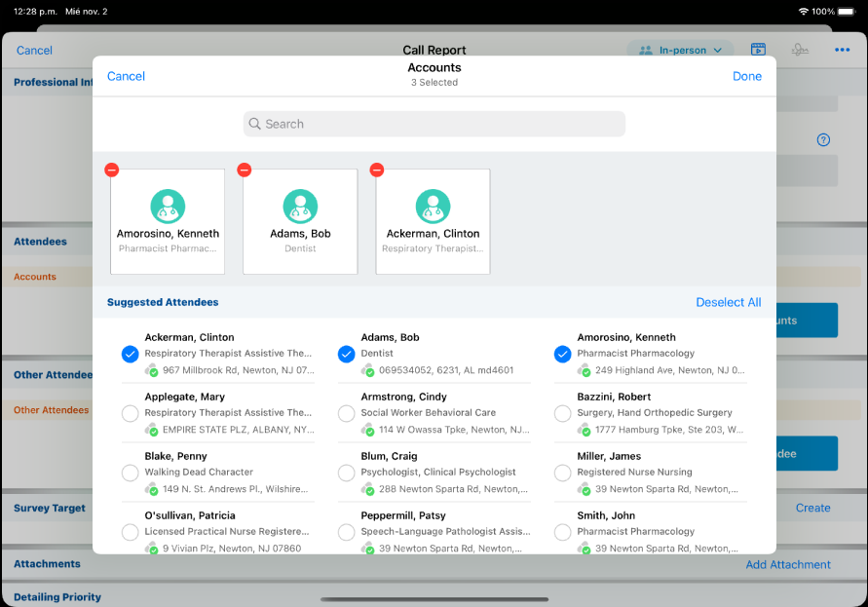Click Deselect All link
The width and height of the screenshot is (868, 607).
pos(728,303)
